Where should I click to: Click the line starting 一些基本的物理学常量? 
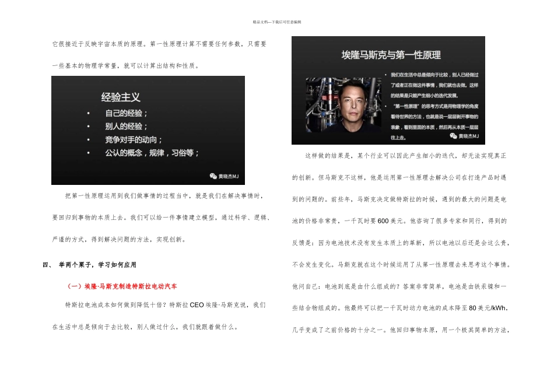tap(126, 66)
